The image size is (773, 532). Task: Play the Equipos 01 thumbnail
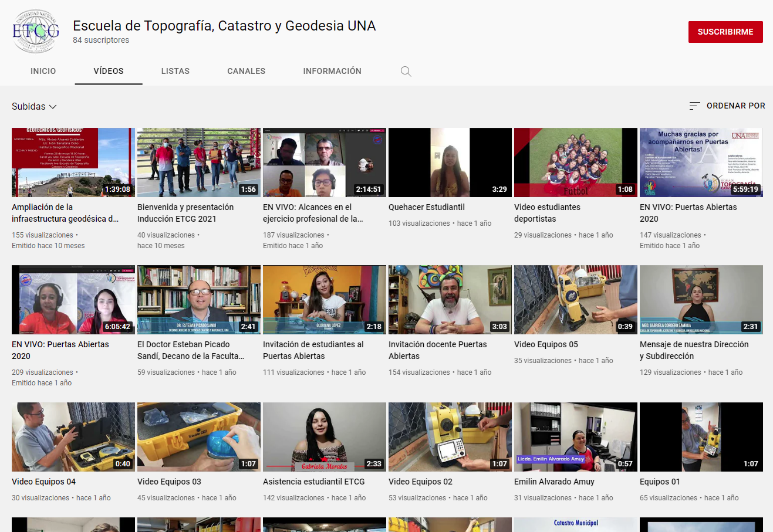pos(701,437)
